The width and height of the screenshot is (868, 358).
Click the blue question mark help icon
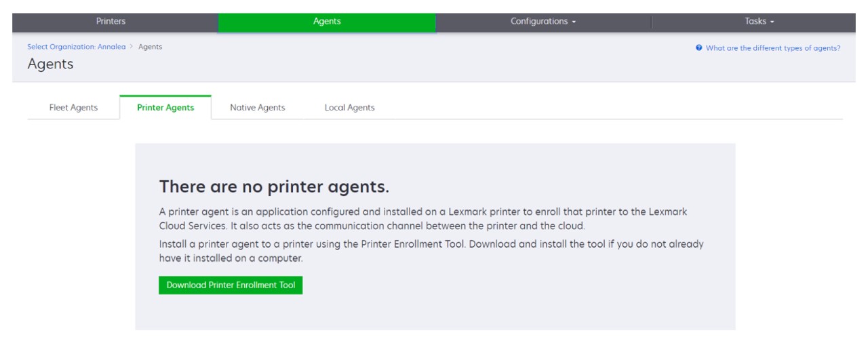(698, 48)
